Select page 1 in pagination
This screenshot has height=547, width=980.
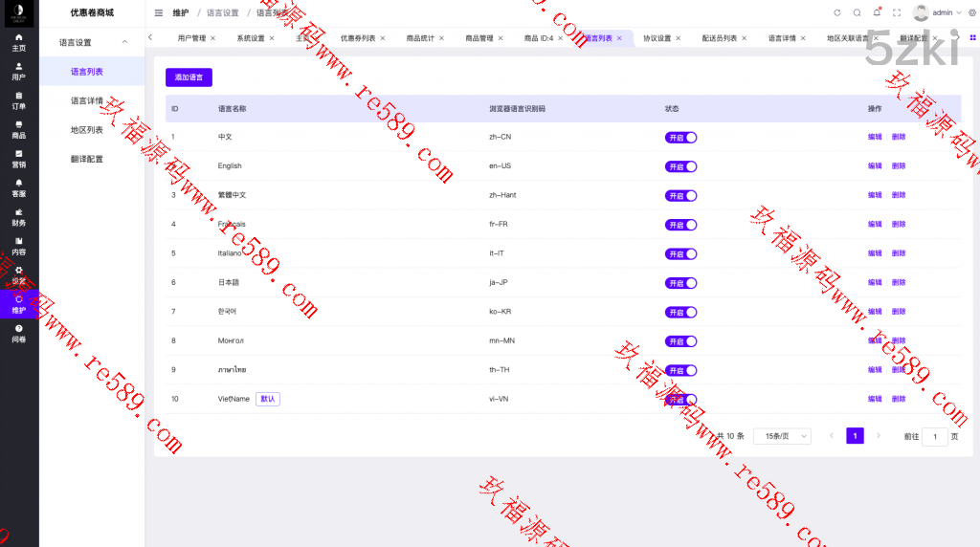tap(855, 436)
